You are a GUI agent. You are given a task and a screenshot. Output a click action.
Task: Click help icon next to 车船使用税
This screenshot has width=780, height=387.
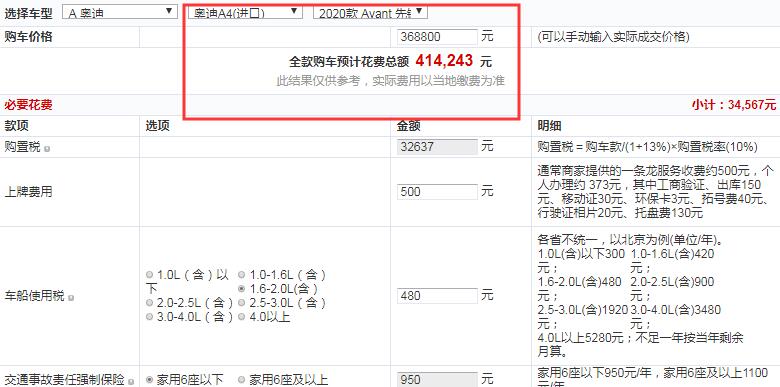(x=71, y=297)
